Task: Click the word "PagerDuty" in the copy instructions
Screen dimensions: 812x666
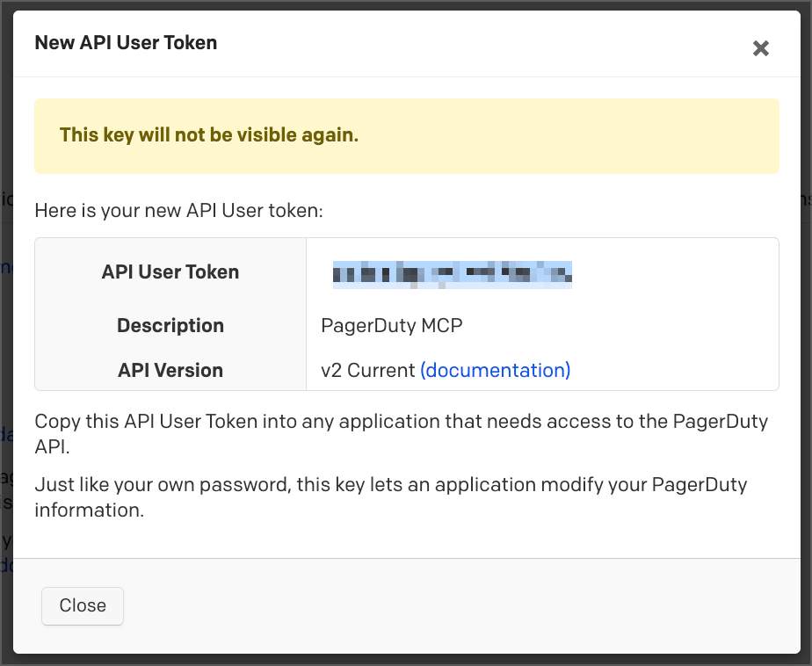Action: 721,422
